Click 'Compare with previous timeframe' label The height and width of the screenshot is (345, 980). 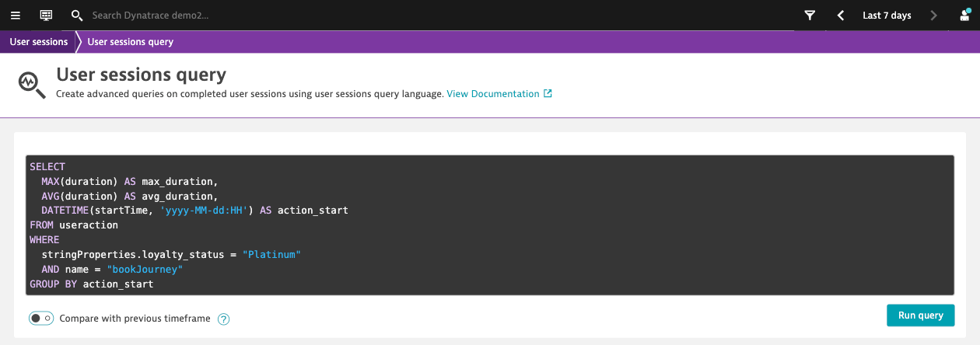(x=135, y=319)
